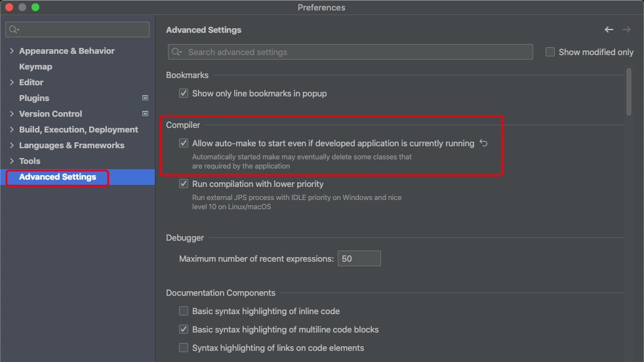Click the Maximum number of recent expressions field
Image resolution: width=644 pixels, height=362 pixels.
(359, 258)
